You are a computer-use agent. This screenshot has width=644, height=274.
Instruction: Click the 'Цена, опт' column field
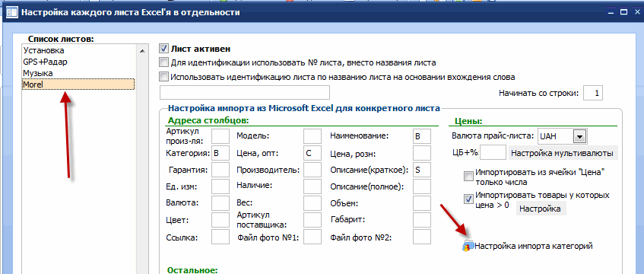(312, 154)
